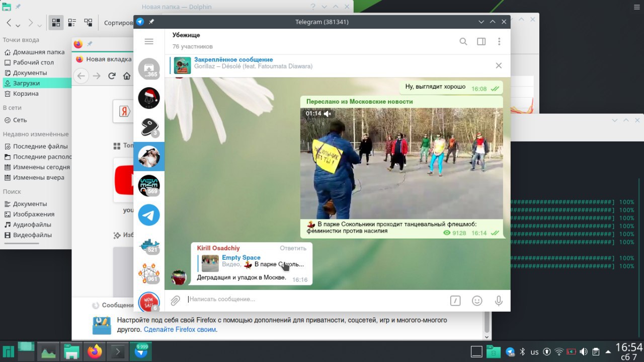The width and height of the screenshot is (644, 362).
Task: Open the taskbar Konsole terminal button
Action: 118,351
